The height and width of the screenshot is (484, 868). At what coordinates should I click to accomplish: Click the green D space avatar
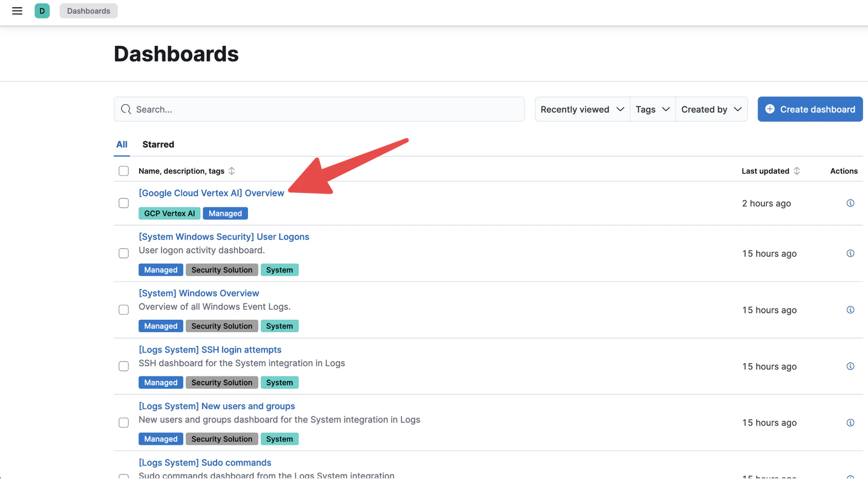point(42,11)
